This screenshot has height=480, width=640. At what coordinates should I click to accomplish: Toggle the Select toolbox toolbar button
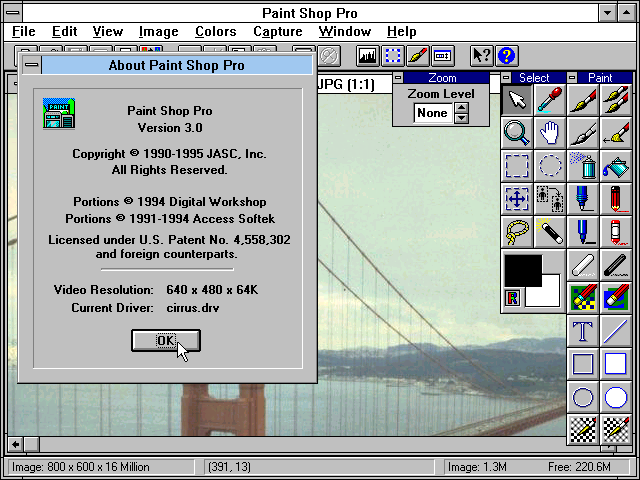393,56
